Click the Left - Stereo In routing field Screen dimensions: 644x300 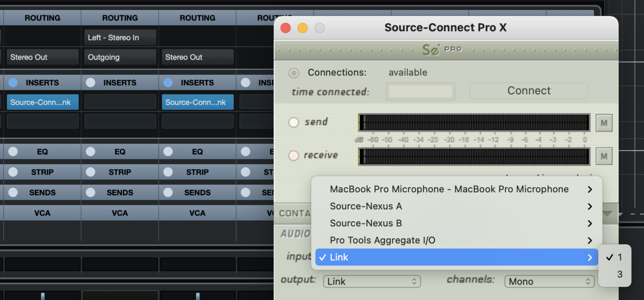(x=120, y=37)
